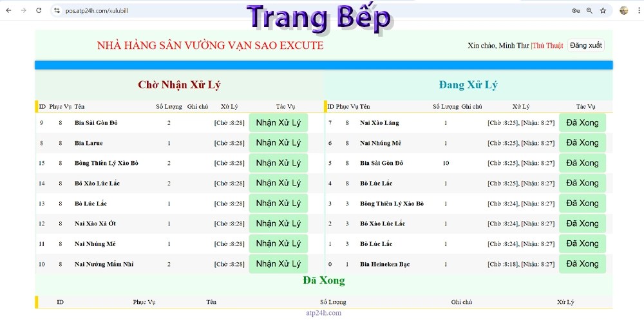Click the Bia Larue item name

(x=89, y=144)
